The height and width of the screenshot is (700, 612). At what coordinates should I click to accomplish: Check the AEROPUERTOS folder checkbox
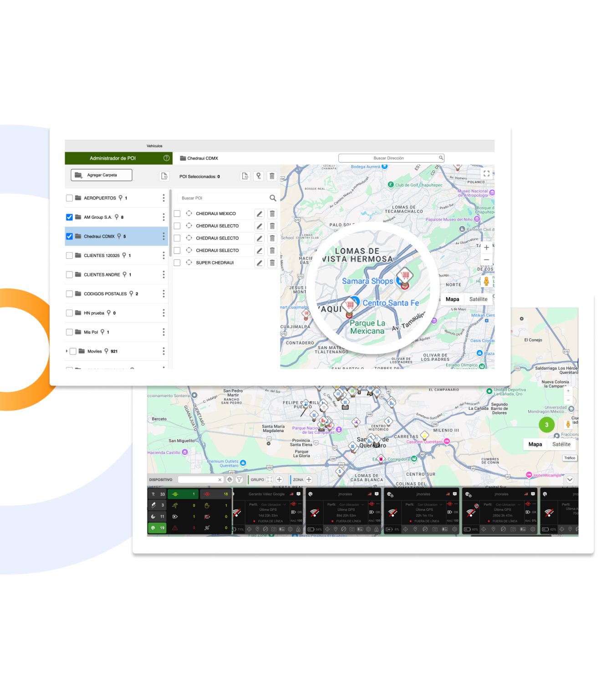69,198
